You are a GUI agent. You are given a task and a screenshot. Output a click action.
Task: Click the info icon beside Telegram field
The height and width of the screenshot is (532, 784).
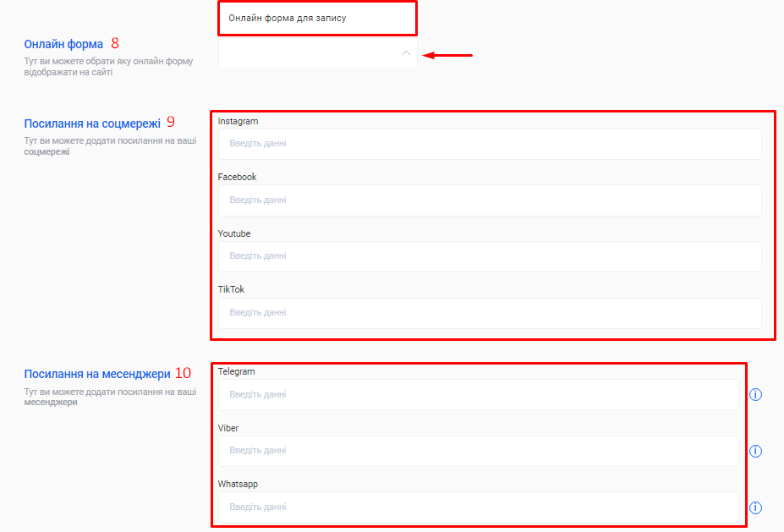pos(756,395)
